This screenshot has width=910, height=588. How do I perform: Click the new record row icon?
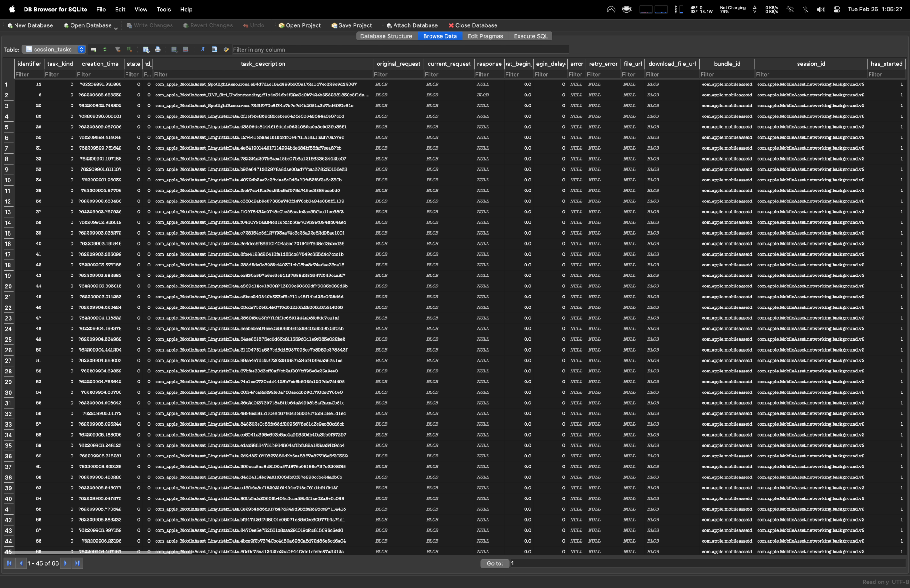pos(174,50)
